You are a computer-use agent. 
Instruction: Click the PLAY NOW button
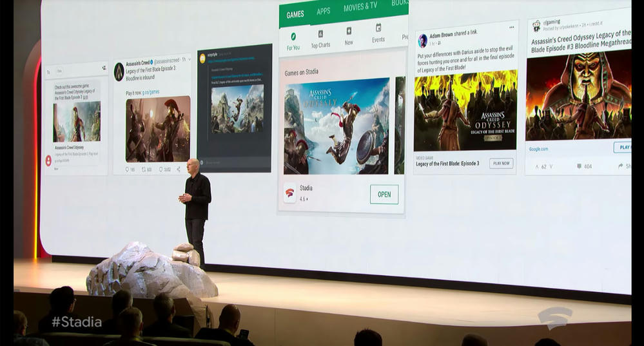[x=501, y=164]
